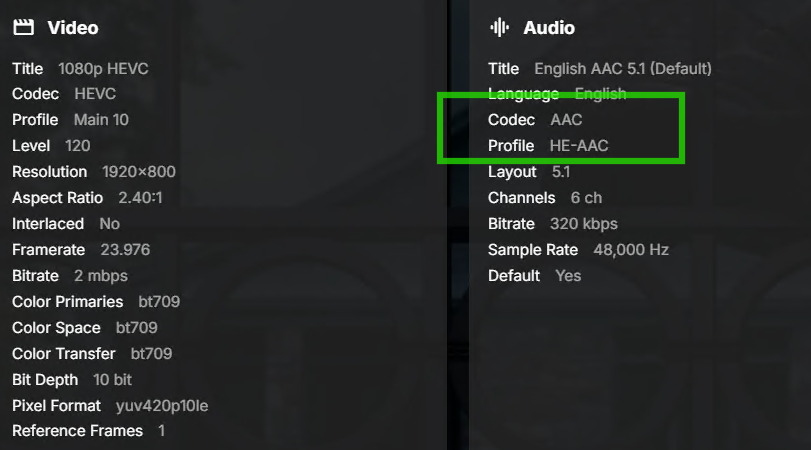
Task: Click the Audio waveform icon
Action: 499,27
